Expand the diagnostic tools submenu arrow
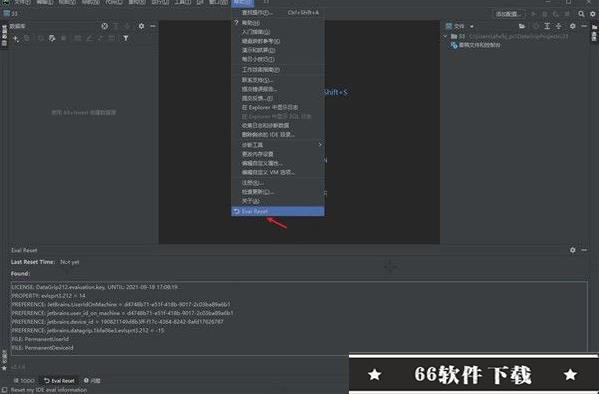Image resolution: width=599 pixels, height=394 pixels. [x=320, y=145]
